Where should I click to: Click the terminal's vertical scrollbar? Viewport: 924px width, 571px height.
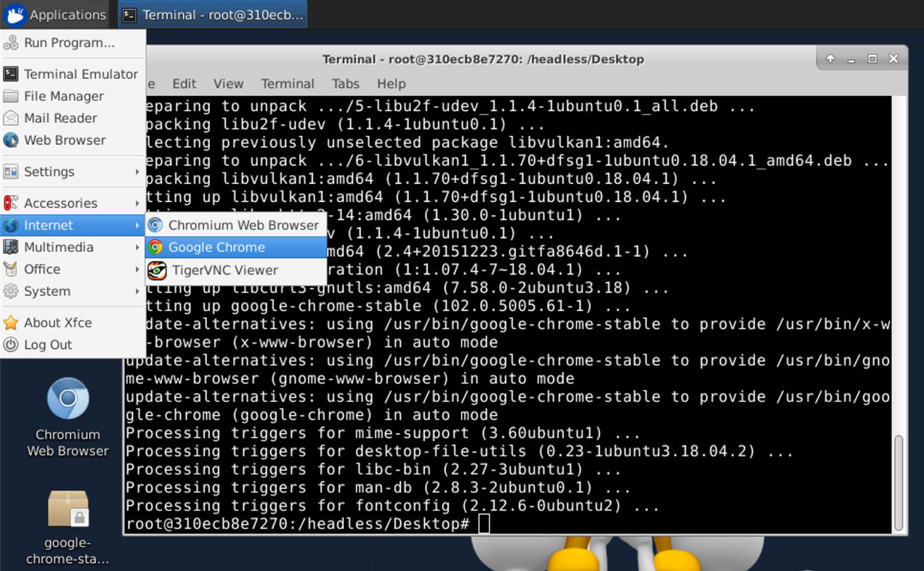(899, 482)
